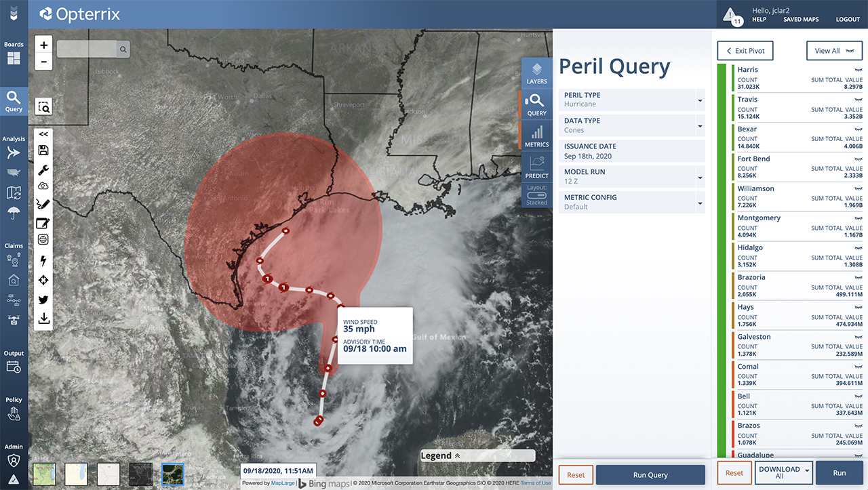Viewport: 868px width, 490px height.
Task: Open the Layers tab
Action: 536,73
